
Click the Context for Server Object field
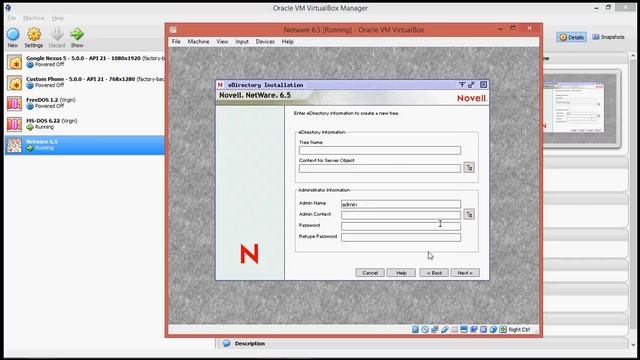pos(380,168)
